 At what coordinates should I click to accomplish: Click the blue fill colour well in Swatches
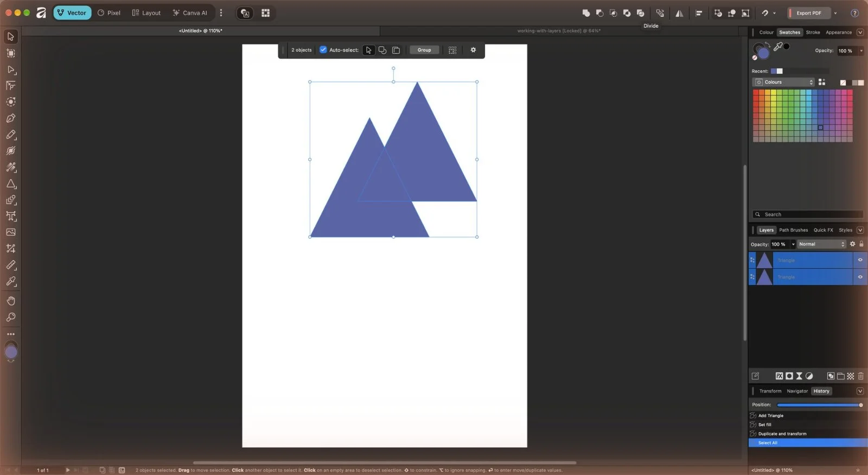click(x=763, y=53)
